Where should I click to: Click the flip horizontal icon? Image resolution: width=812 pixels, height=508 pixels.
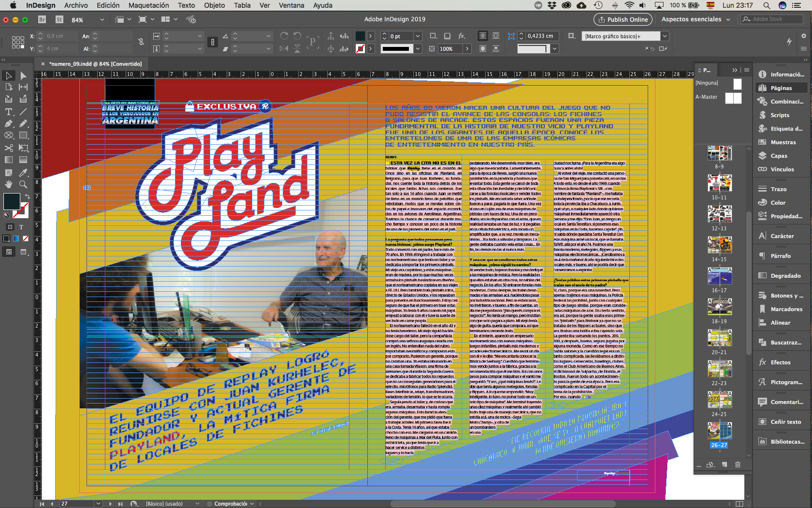tap(284, 48)
